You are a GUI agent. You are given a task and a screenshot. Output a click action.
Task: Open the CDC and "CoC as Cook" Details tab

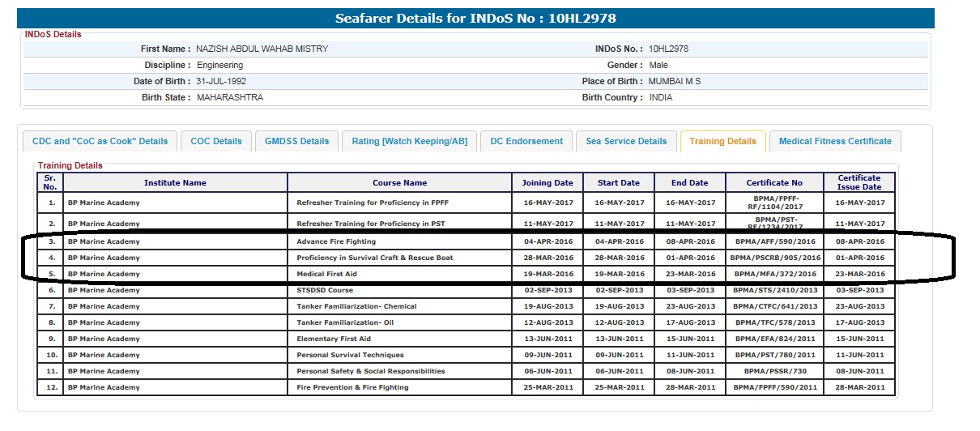tap(100, 141)
